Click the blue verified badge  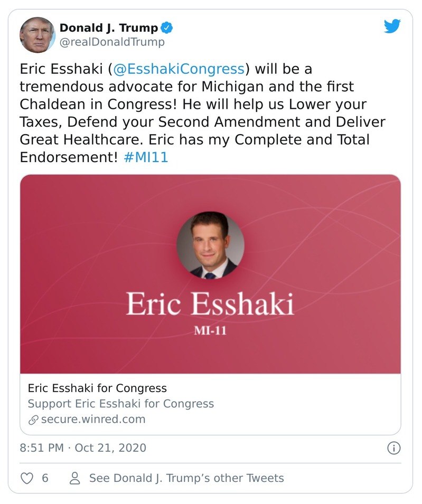click(x=167, y=27)
